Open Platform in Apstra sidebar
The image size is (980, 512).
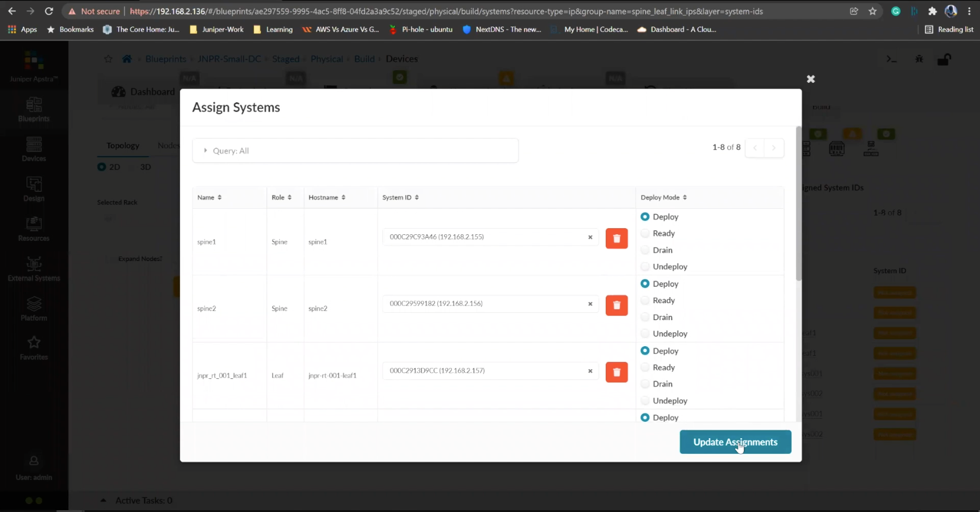[x=34, y=308]
